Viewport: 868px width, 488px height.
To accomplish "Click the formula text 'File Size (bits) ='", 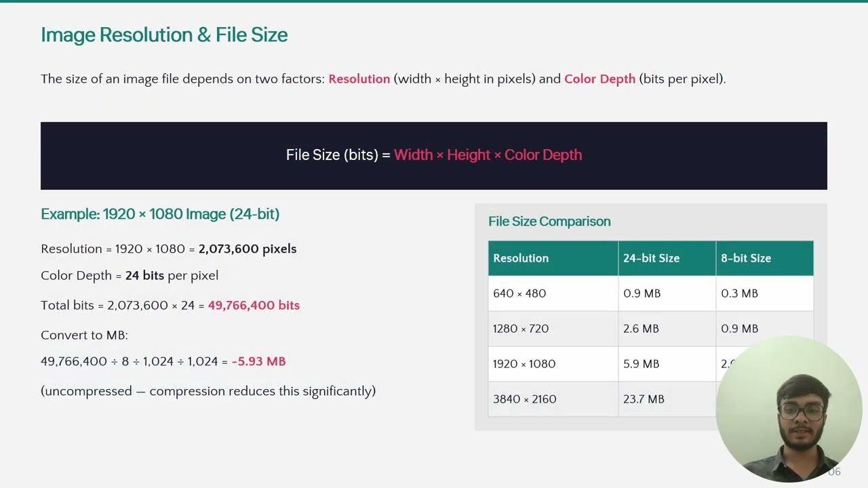I will tap(338, 155).
